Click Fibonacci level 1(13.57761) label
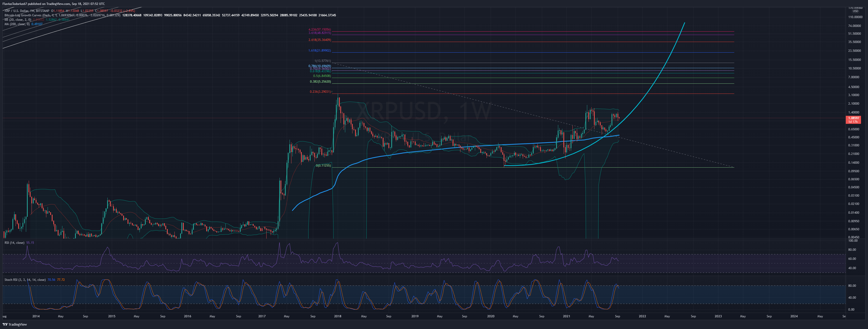 pos(322,61)
